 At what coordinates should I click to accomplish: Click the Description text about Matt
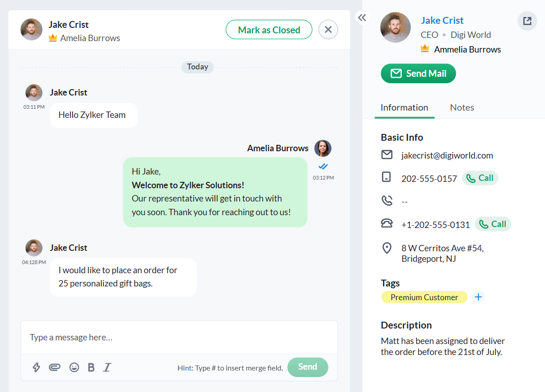click(443, 346)
